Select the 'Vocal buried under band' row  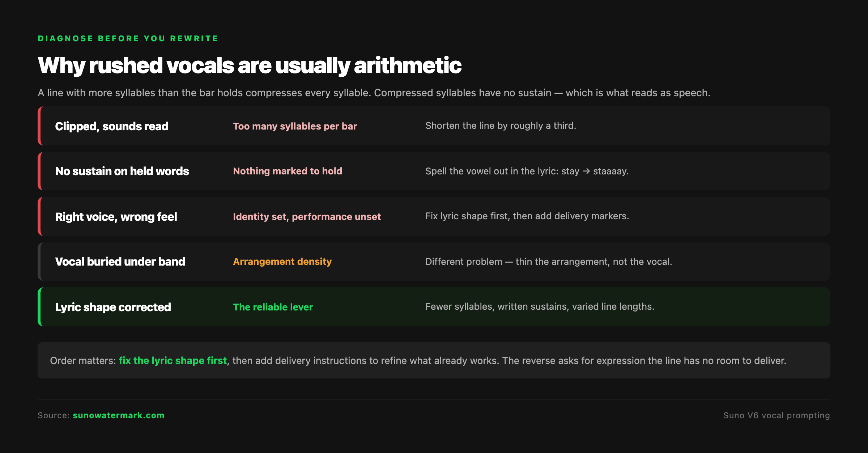click(434, 262)
